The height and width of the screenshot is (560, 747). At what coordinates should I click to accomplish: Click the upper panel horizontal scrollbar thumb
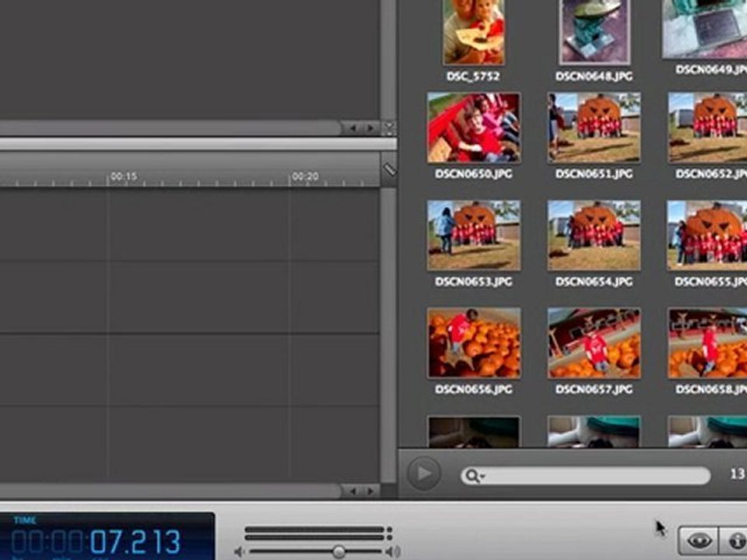click(x=170, y=128)
